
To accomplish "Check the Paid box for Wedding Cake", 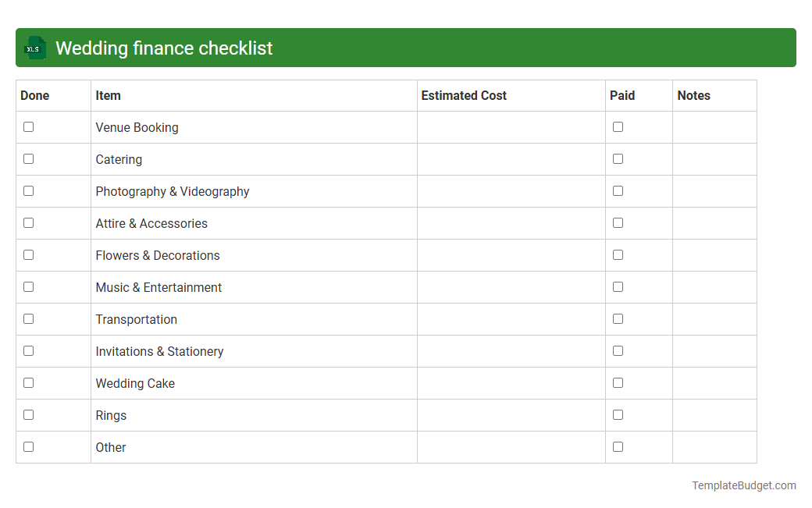I will coord(618,382).
